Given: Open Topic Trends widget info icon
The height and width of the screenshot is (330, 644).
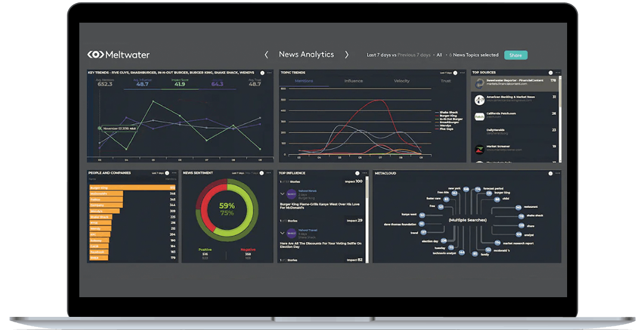Looking at the screenshot, I should point(455,73).
